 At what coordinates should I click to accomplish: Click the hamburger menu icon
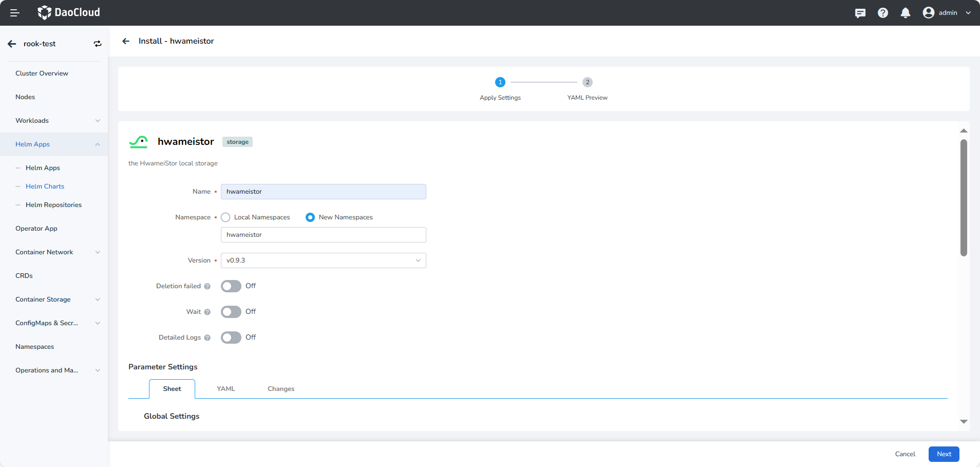14,13
